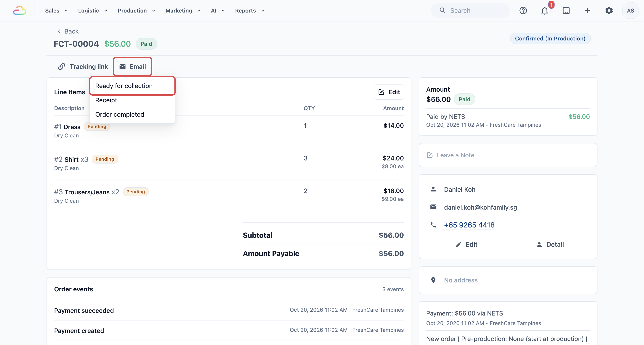
Task: Click the #1 Dress line item
Action: coord(67,127)
